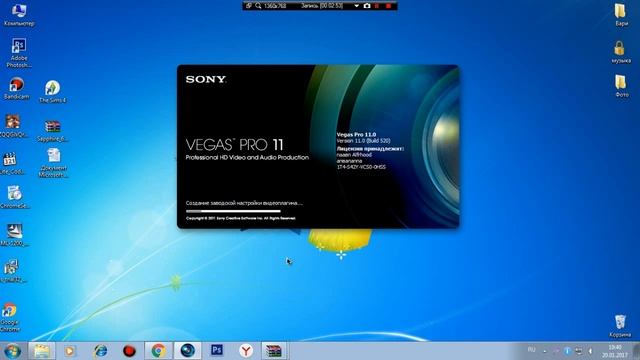Click the Show desktop strip beside the clock
640x360 pixels.
coord(636,351)
